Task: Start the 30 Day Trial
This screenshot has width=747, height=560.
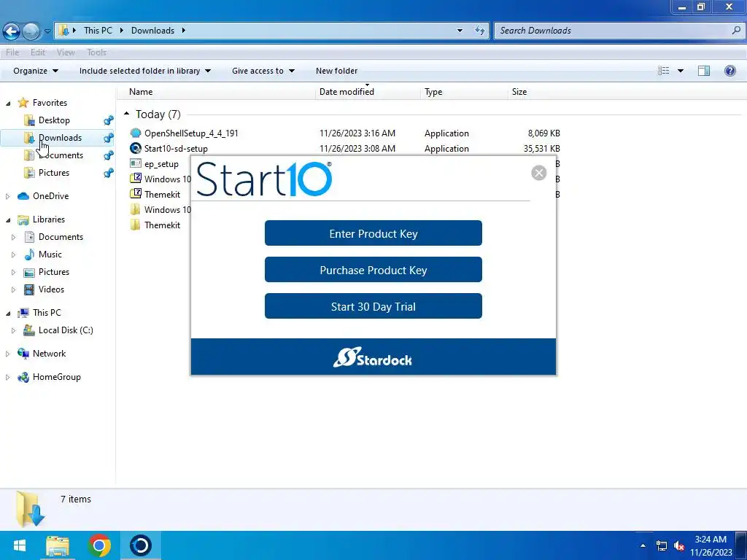Action: [373, 306]
